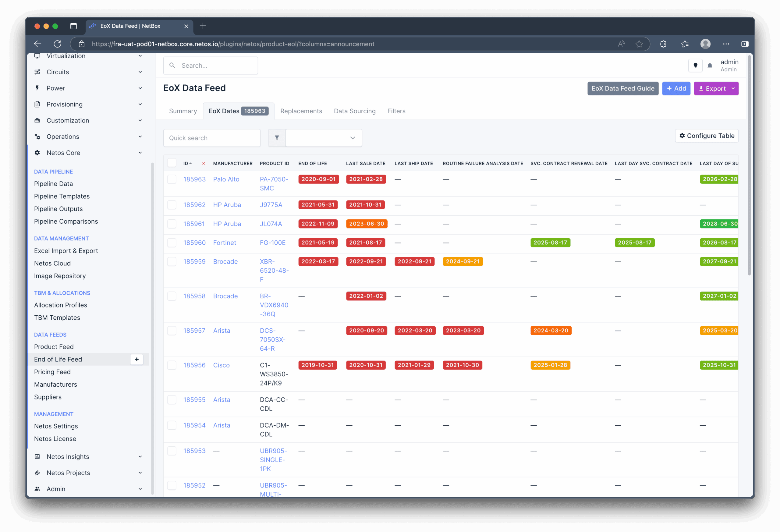Expand the Customization menu chevron
The width and height of the screenshot is (780, 532).
140,120
